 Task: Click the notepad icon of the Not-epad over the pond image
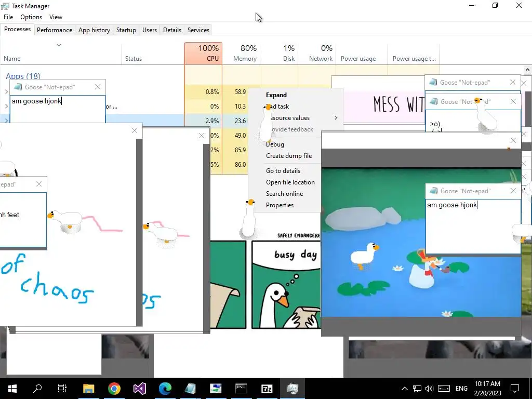coord(433,191)
